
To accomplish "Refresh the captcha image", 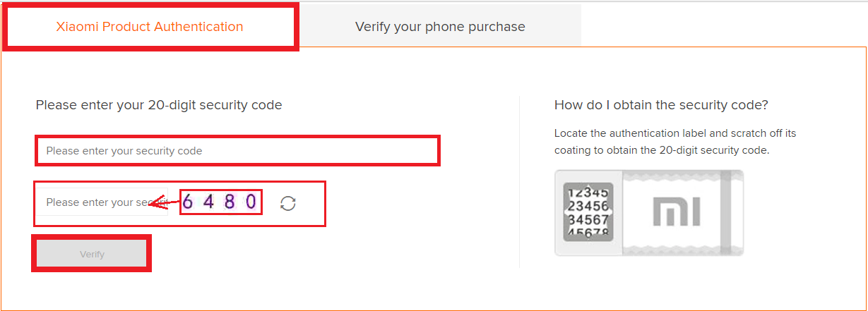I will coord(287,203).
